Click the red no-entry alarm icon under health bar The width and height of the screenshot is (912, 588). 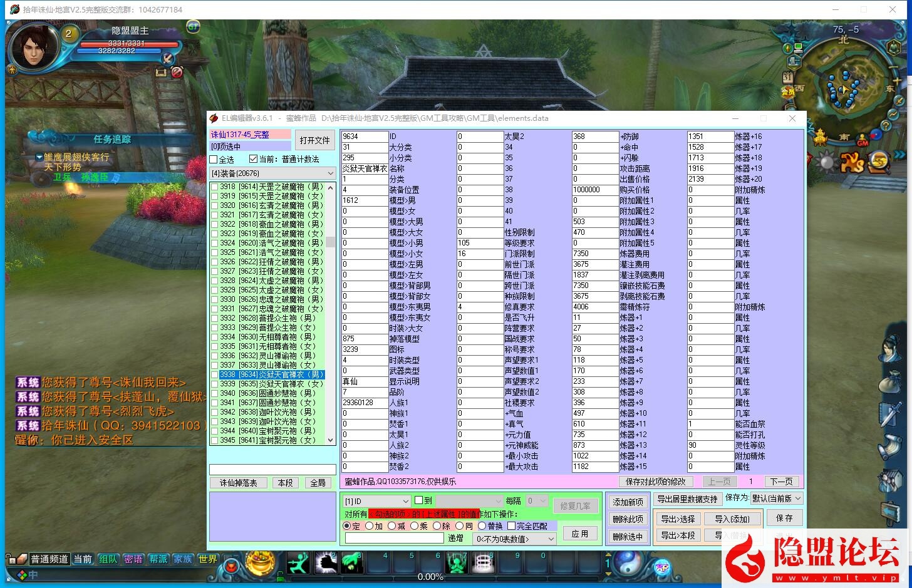click(177, 72)
